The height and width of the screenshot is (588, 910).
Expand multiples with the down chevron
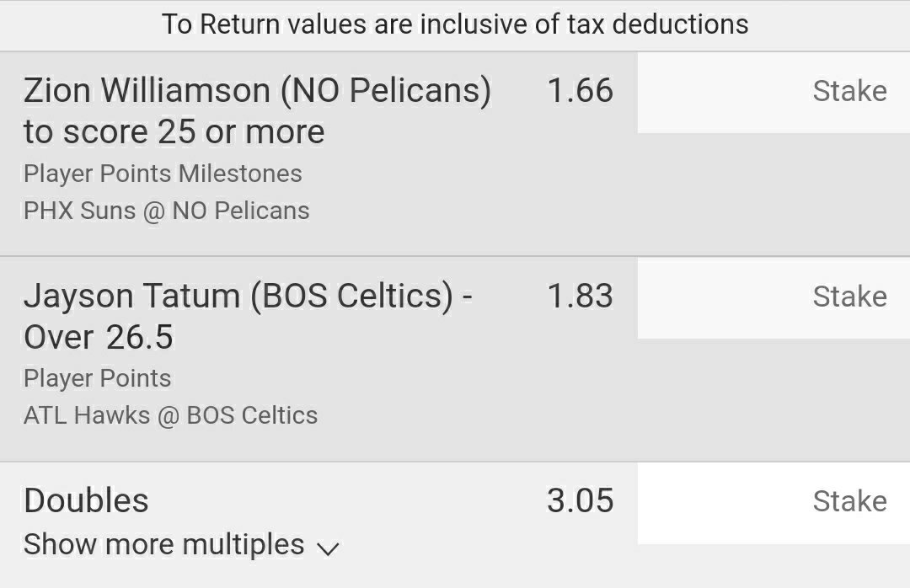(x=327, y=548)
